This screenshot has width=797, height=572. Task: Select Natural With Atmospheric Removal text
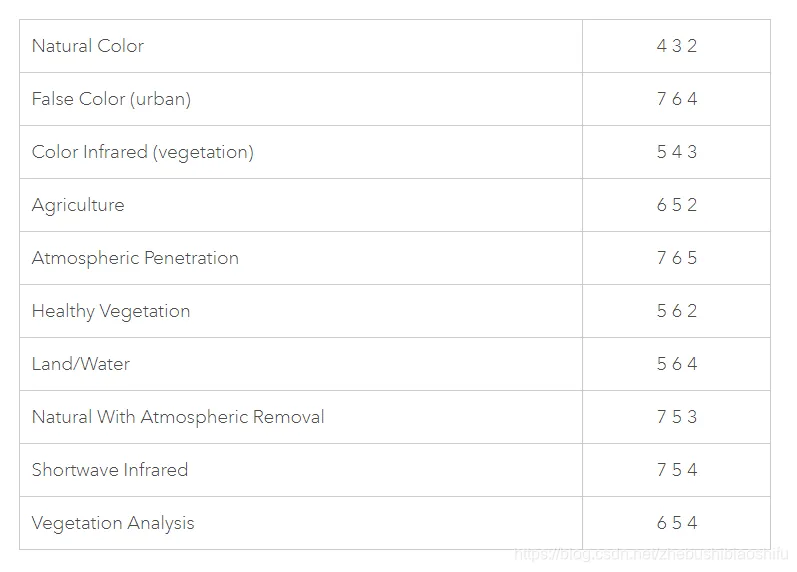[x=178, y=417]
